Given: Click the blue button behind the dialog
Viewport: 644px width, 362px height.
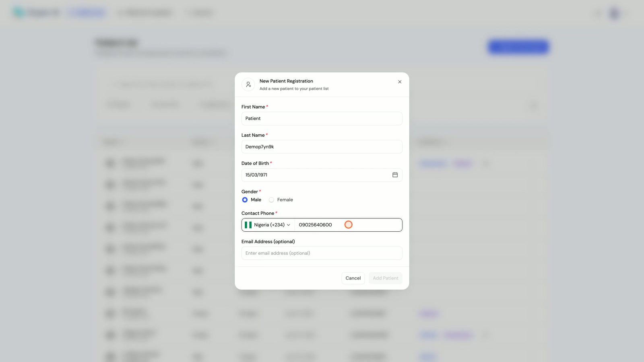Looking at the screenshot, I should point(518,47).
